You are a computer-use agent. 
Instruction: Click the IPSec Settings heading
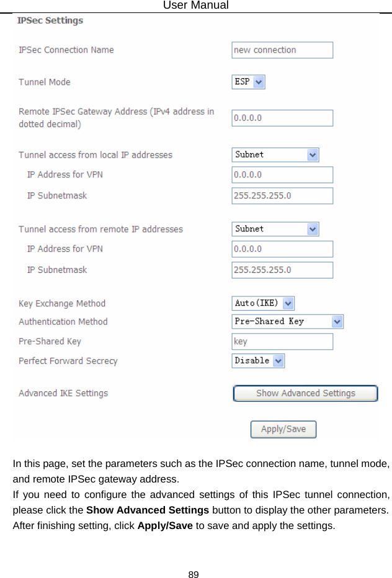[x=50, y=20]
